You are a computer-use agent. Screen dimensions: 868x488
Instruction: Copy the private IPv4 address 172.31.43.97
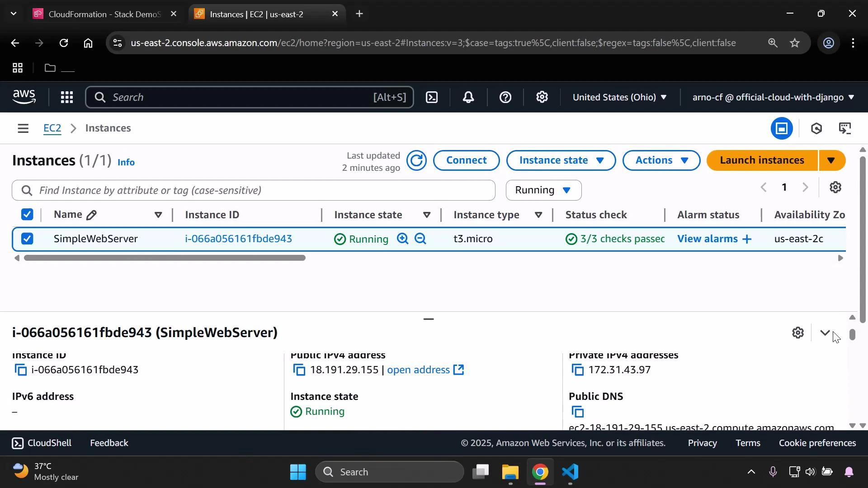point(578,370)
